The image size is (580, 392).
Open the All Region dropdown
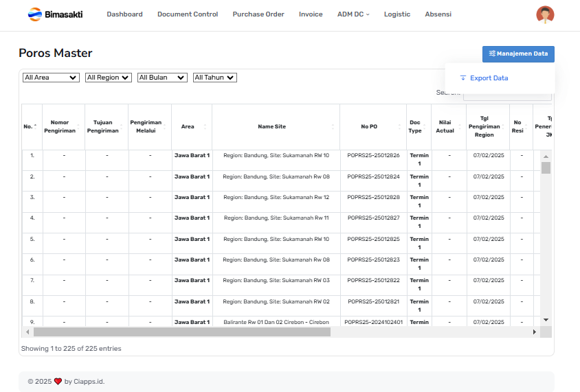coord(108,78)
